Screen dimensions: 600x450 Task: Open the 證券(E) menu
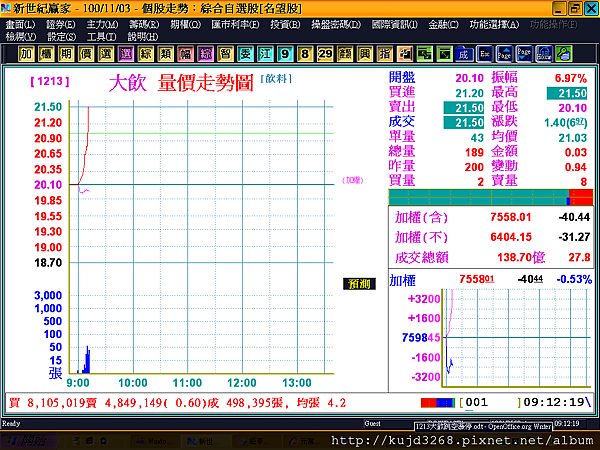[x=60, y=25]
